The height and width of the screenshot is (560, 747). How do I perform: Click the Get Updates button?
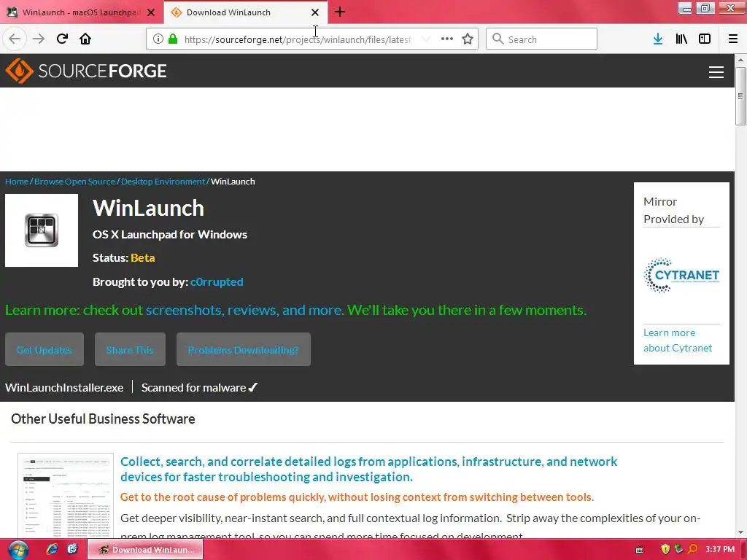tap(44, 349)
